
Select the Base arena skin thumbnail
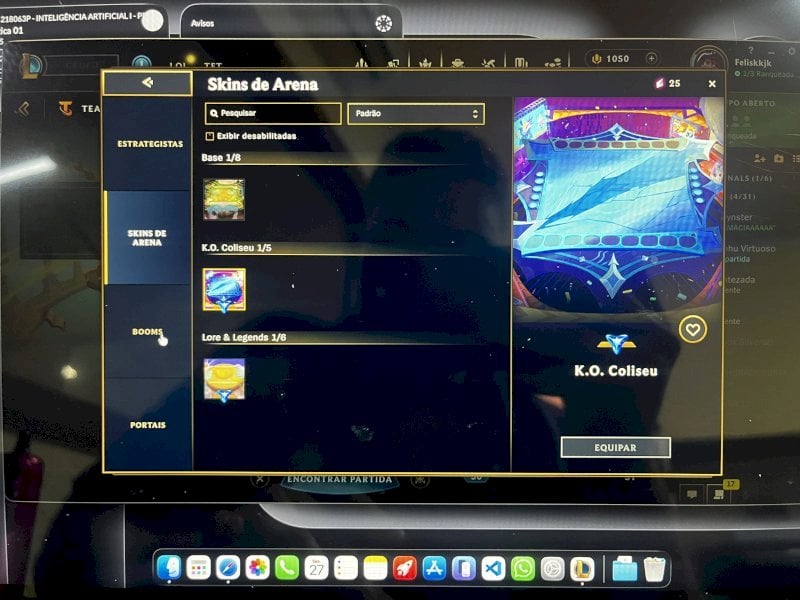coord(224,199)
